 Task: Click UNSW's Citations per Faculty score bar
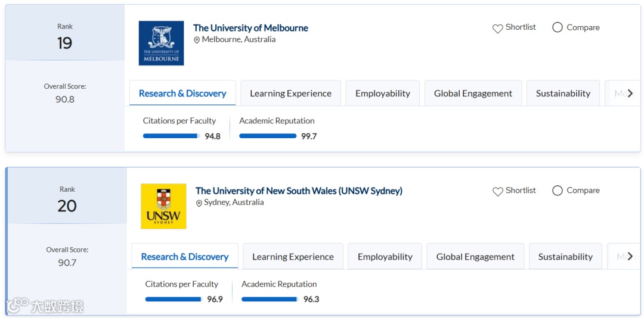(x=174, y=300)
